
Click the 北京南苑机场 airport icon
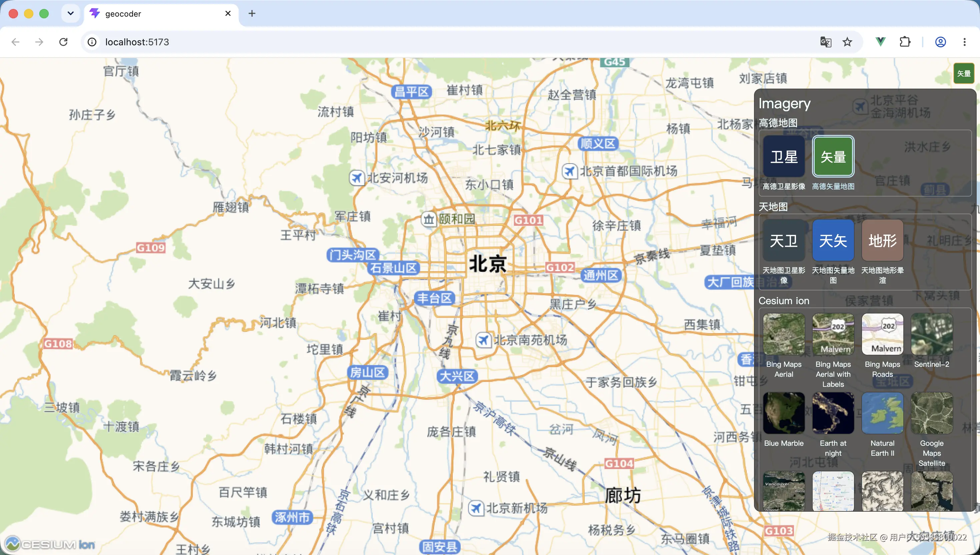pos(483,340)
